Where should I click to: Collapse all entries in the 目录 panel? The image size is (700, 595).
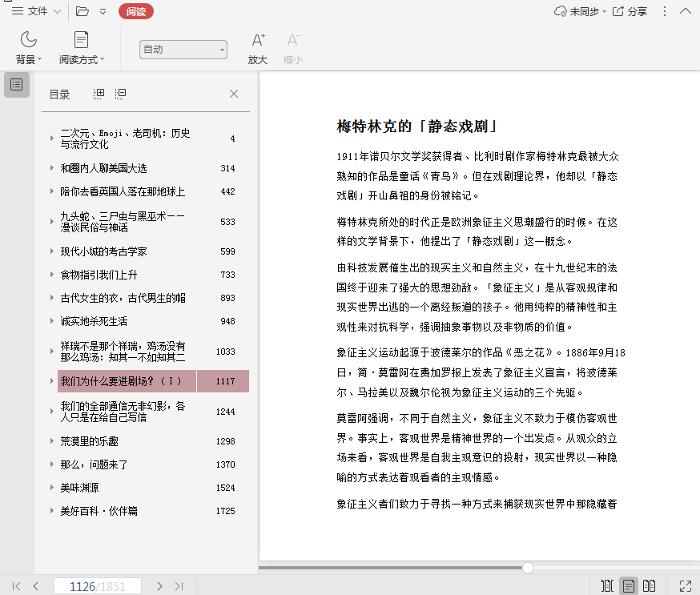pos(120,94)
